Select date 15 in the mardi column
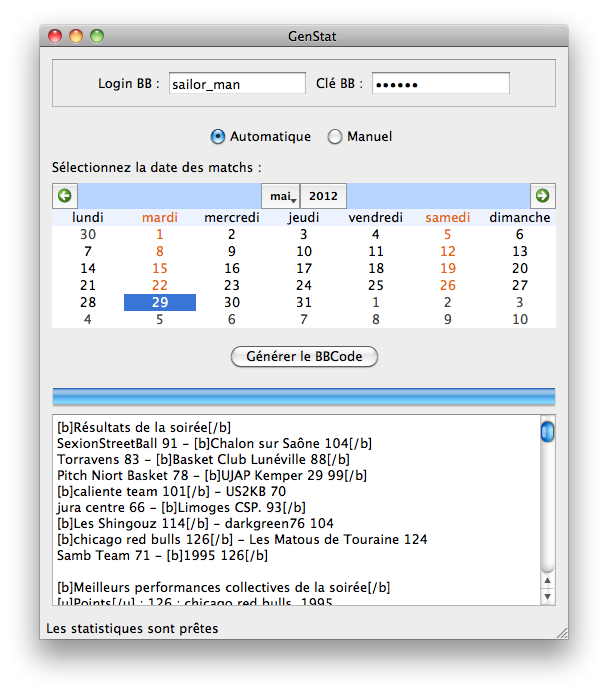The width and height of the screenshot is (608, 694). [x=160, y=269]
